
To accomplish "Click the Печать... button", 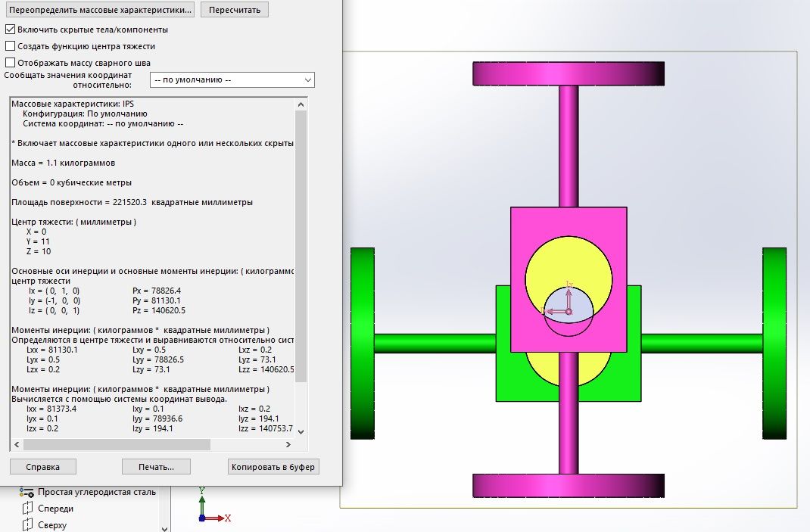I will point(156,466).
